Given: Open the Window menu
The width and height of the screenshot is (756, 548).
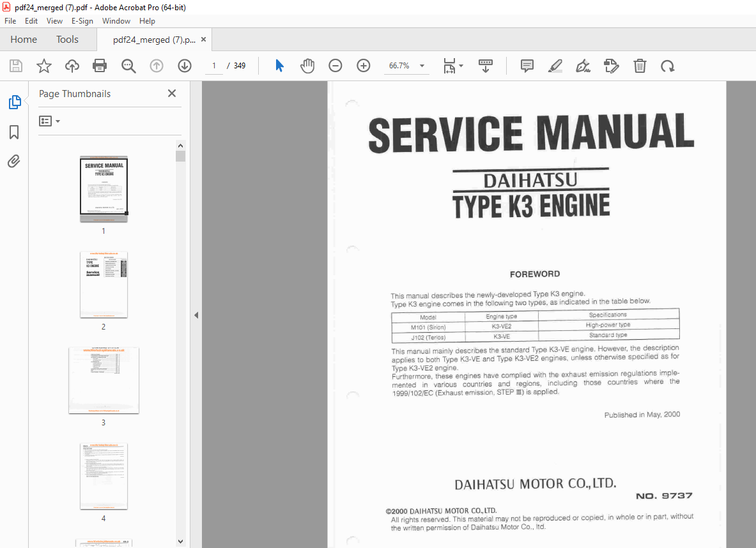Looking at the screenshot, I should pos(116,20).
